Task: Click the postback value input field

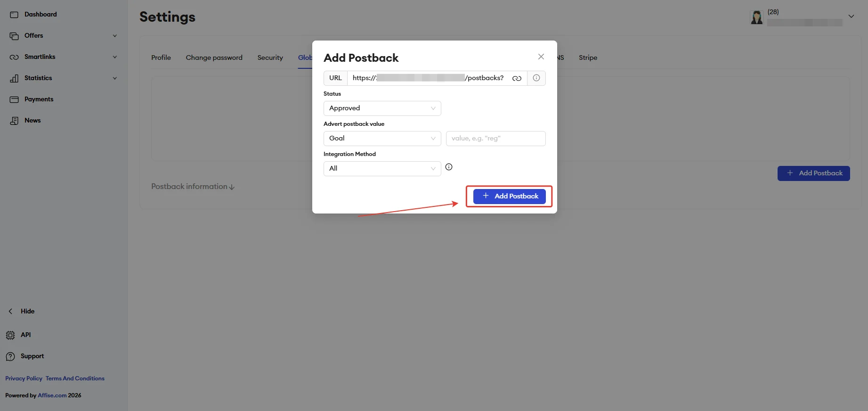Action: tap(495, 139)
